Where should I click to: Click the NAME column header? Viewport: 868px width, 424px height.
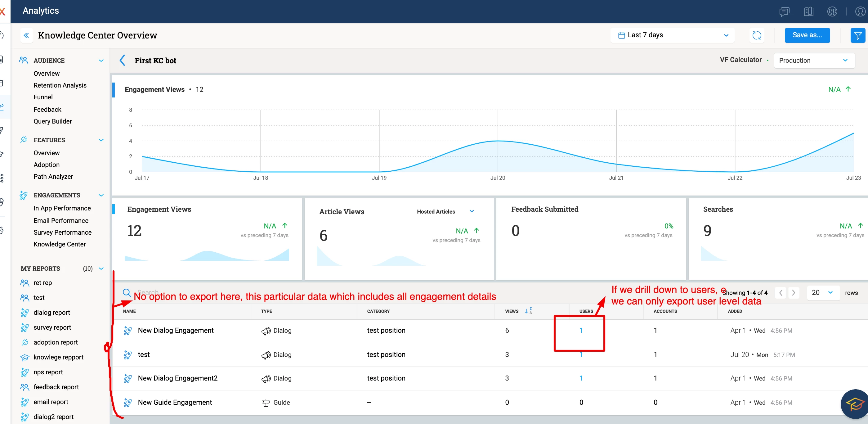[129, 311]
